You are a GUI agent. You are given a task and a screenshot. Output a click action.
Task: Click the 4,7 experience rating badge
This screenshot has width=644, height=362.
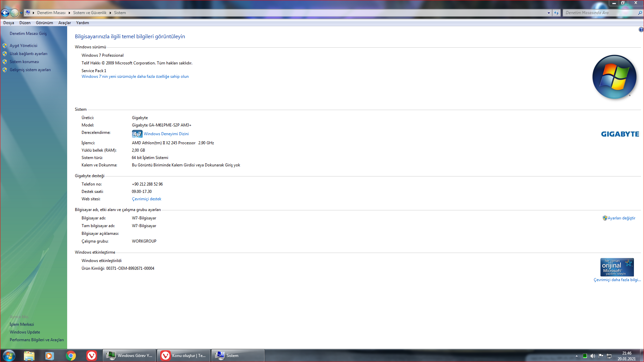click(x=137, y=134)
